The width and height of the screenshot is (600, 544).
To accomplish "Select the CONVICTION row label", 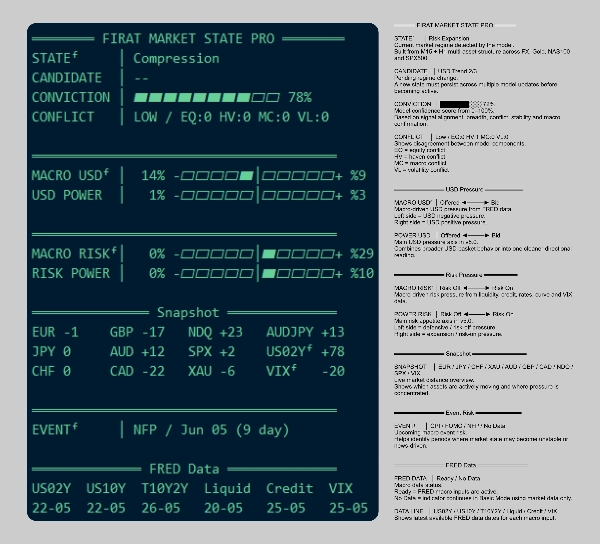I will pyautogui.click(x=71, y=97).
